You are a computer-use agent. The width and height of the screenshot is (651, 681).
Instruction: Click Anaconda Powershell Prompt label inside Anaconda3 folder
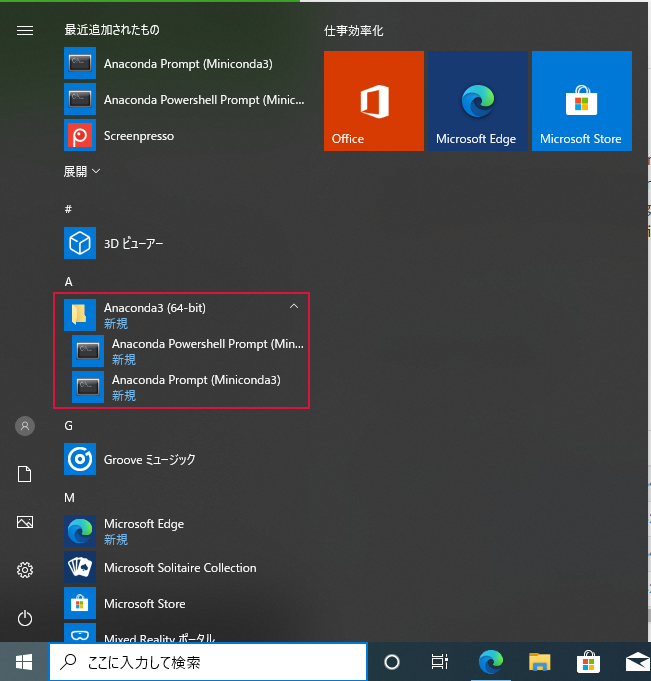[208, 344]
